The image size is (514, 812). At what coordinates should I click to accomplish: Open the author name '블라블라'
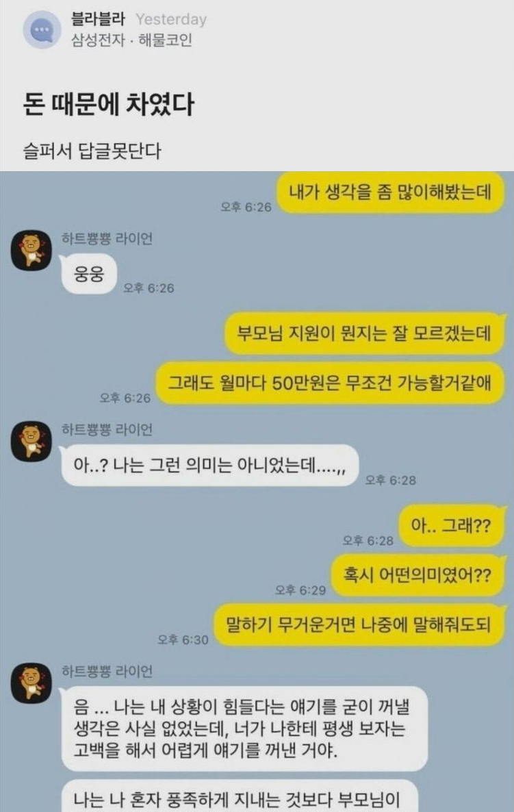(99, 19)
